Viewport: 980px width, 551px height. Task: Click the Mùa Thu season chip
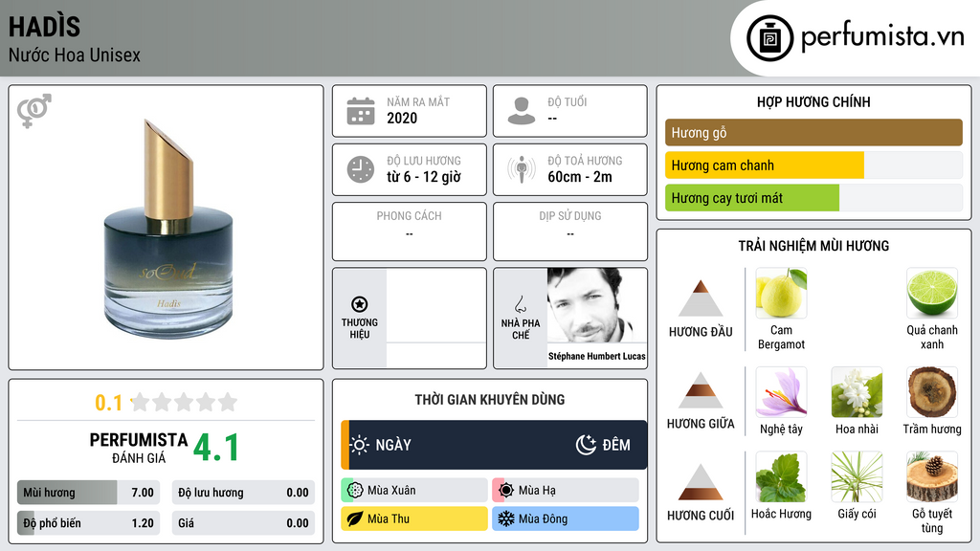(414, 518)
